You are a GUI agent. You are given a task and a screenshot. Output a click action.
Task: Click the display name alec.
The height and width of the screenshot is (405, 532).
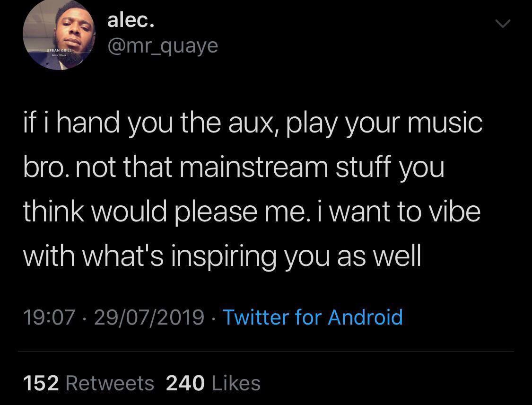(131, 21)
